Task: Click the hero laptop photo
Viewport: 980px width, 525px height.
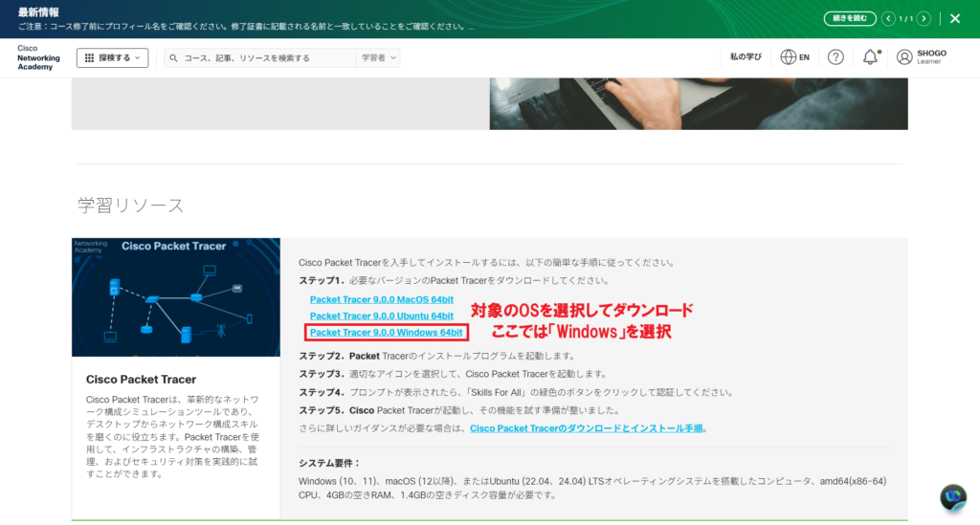Action: click(x=698, y=103)
